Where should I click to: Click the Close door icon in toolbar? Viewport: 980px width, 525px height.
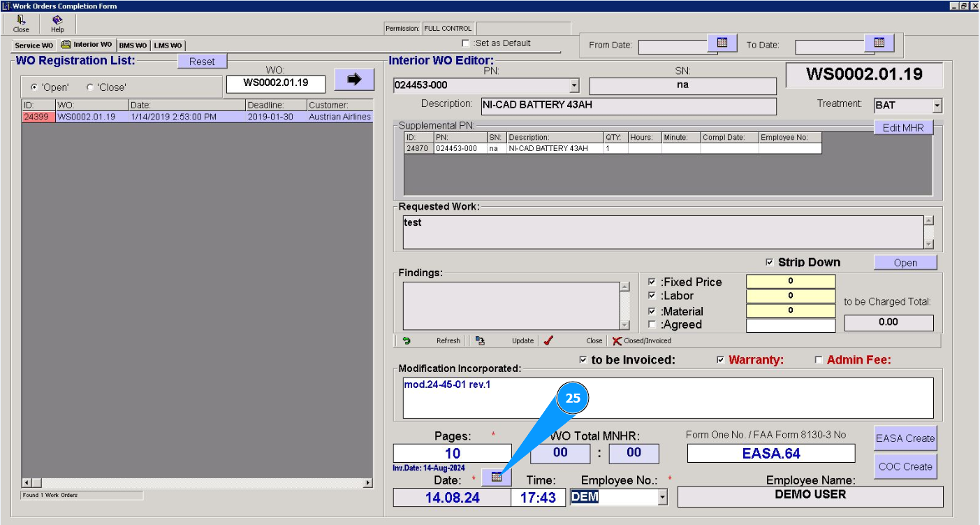21,20
